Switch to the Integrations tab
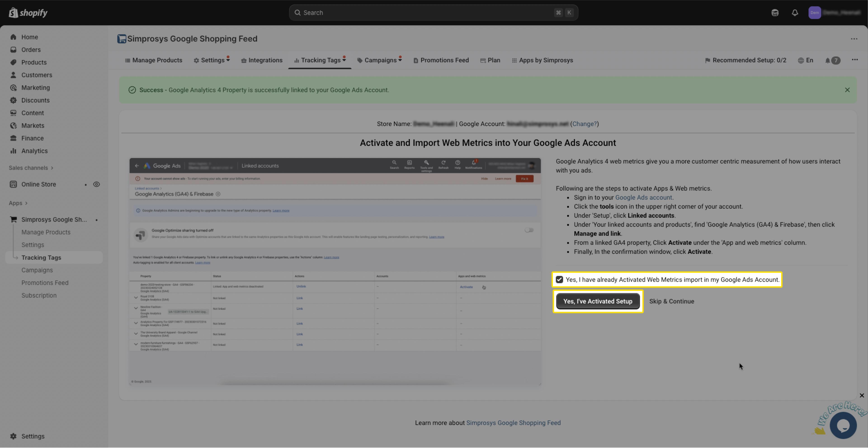The height and width of the screenshot is (448, 868). click(262, 60)
